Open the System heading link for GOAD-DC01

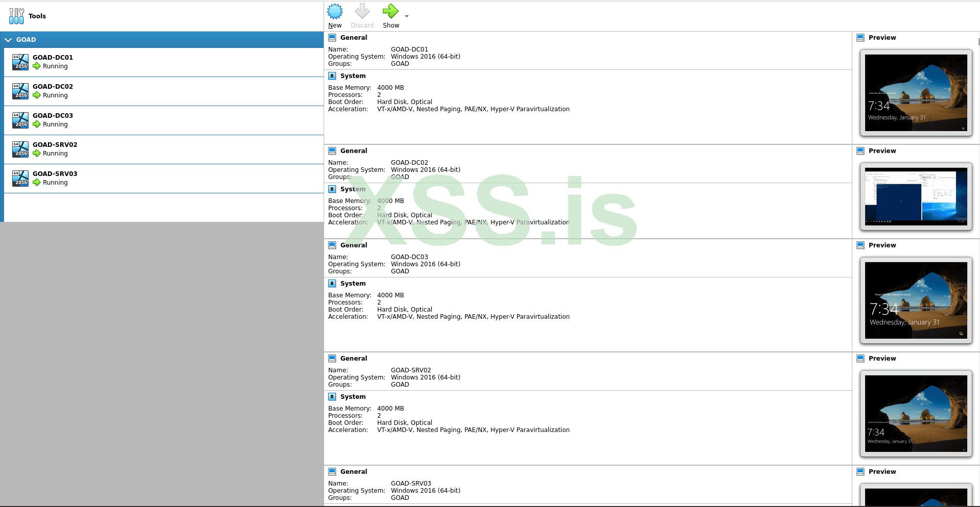(x=353, y=76)
